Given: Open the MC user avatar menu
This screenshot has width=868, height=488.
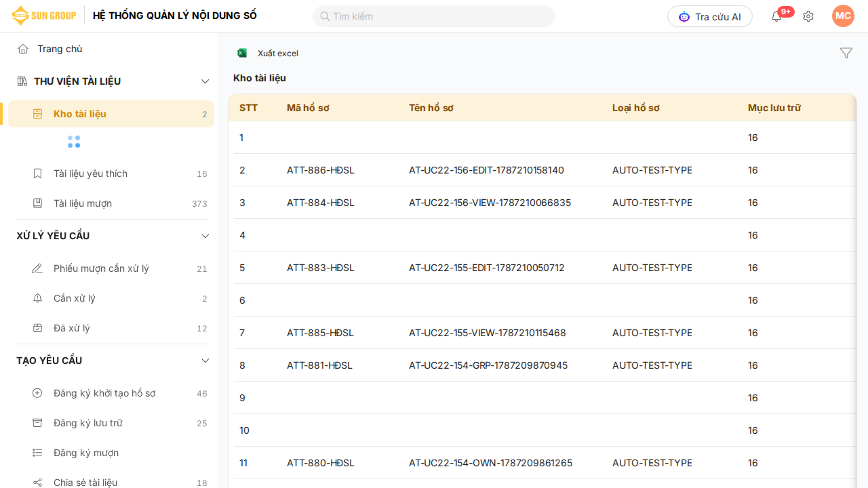Looking at the screenshot, I should pyautogui.click(x=843, y=16).
